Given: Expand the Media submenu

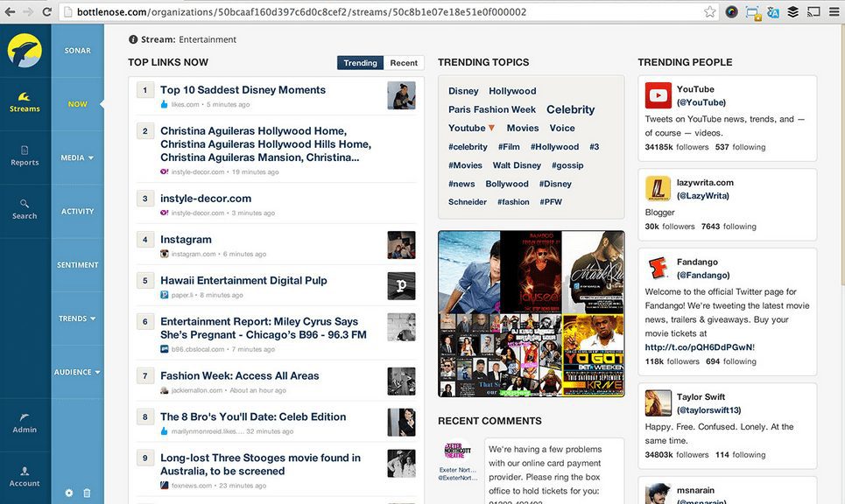Looking at the screenshot, I should coord(77,158).
